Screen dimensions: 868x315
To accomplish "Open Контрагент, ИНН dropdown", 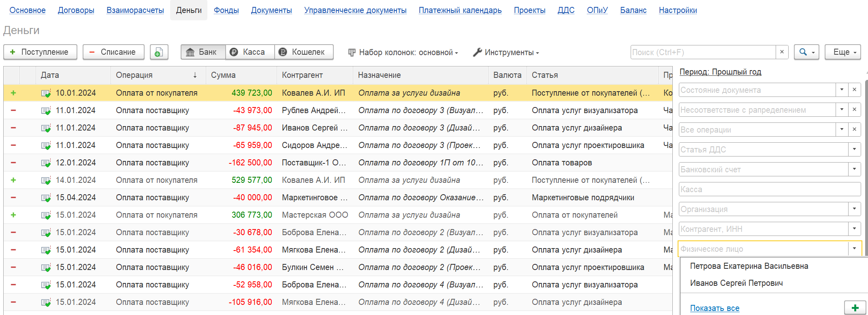I will pyautogui.click(x=854, y=229).
